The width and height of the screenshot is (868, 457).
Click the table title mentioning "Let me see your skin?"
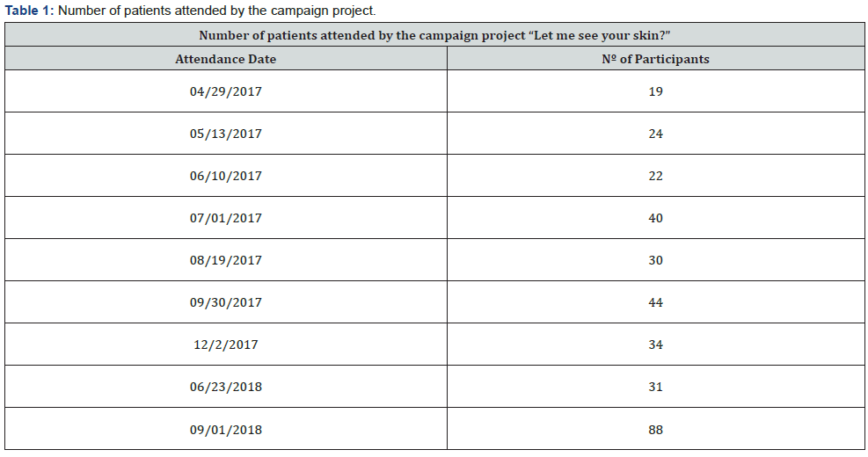tap(434, 35)
